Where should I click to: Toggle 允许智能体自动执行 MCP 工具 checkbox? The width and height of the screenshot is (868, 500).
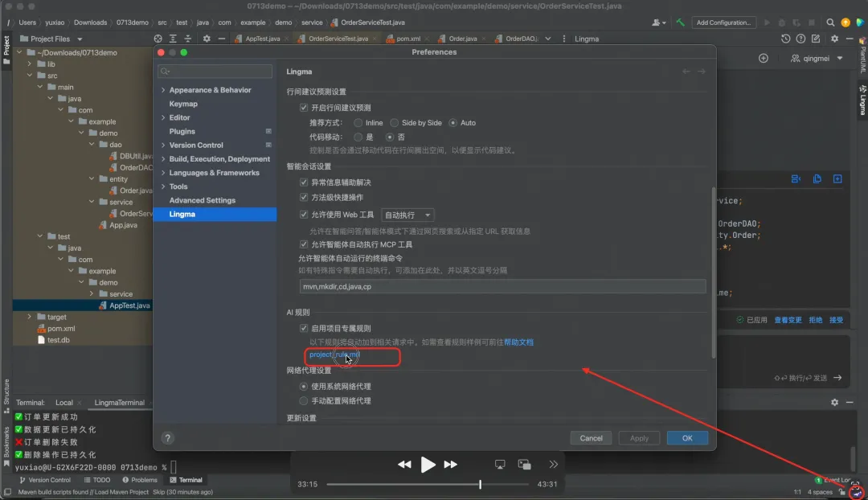[x=303, y=244]
